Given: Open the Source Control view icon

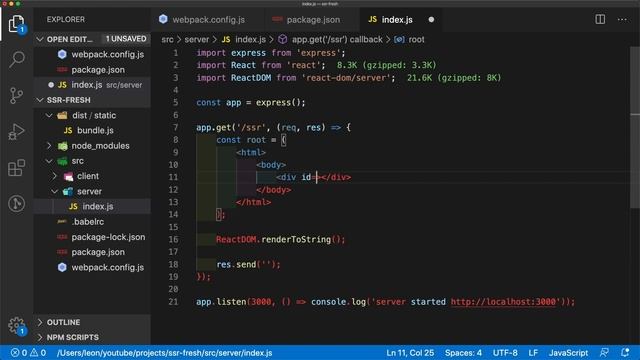Looking at the screenshot, I should pyautogui.click(x=16, y=96).
